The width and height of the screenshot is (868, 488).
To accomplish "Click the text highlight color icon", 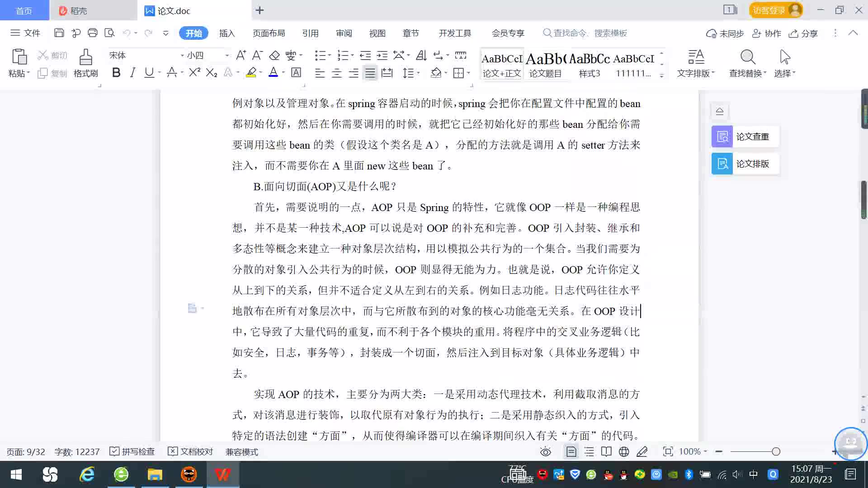I will pos(251,72).
